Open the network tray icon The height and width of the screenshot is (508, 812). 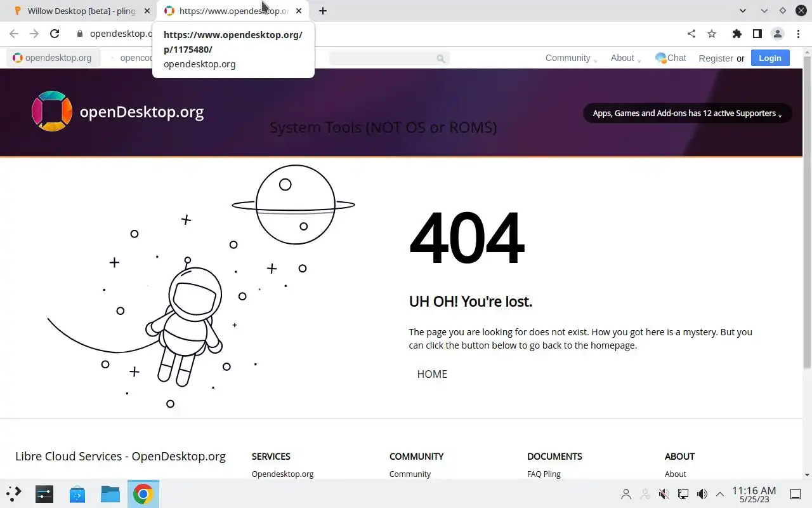pyautogui.click(x=683, y=494)
